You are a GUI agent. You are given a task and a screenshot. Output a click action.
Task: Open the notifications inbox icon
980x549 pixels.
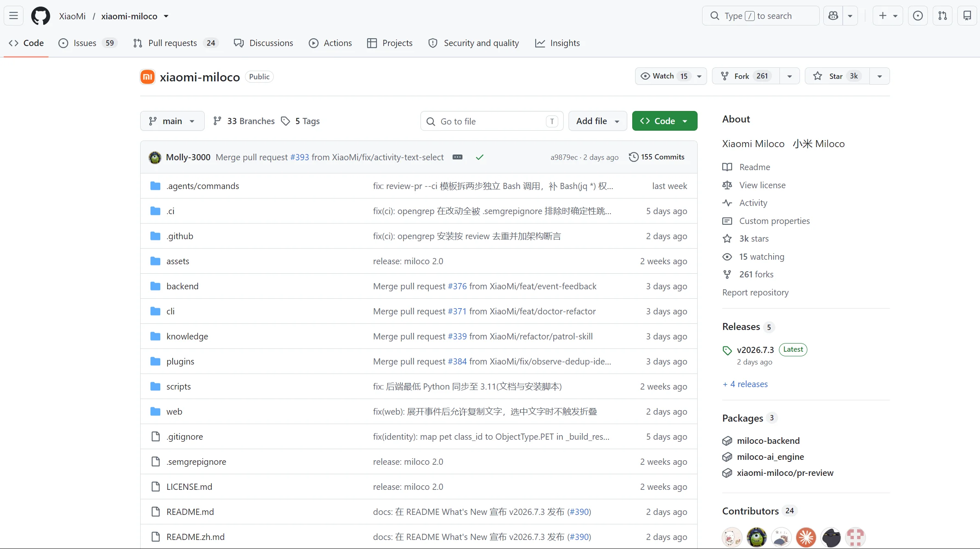[x=967, y=16]
